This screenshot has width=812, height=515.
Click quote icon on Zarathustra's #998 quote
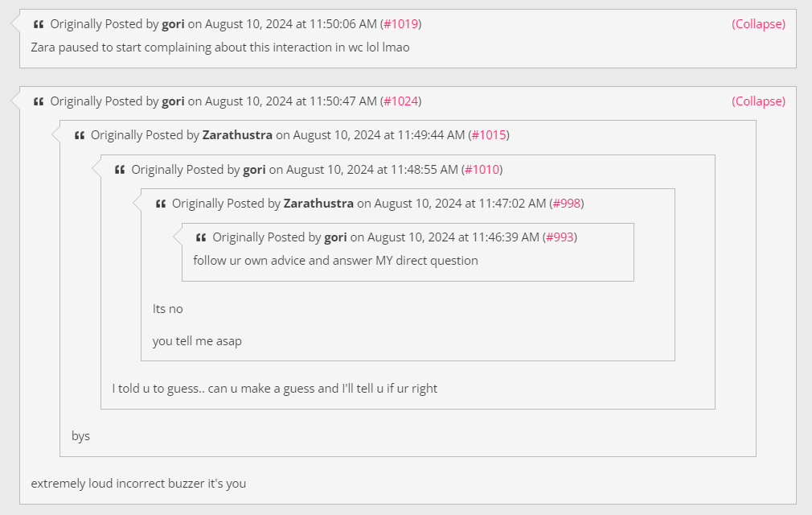click(x=161, y=204)
